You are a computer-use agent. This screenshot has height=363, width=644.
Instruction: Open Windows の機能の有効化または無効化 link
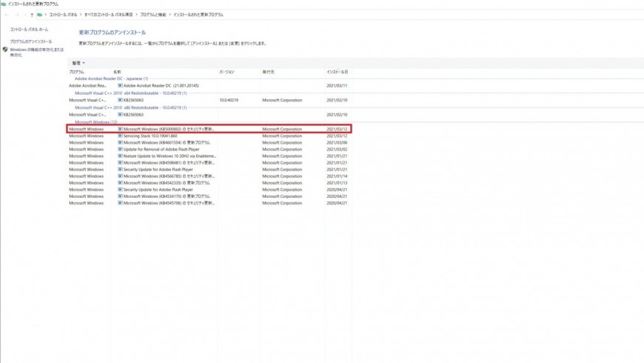[x=36, y=52]
